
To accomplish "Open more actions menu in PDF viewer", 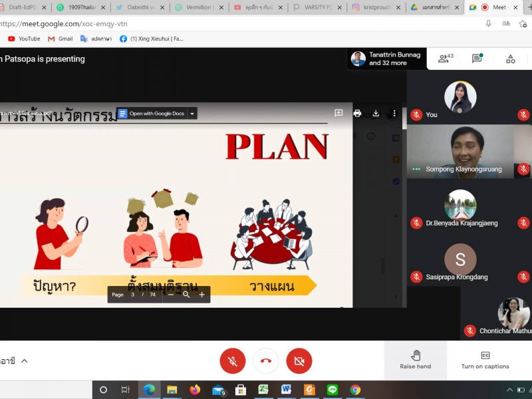I will point(394,114).
